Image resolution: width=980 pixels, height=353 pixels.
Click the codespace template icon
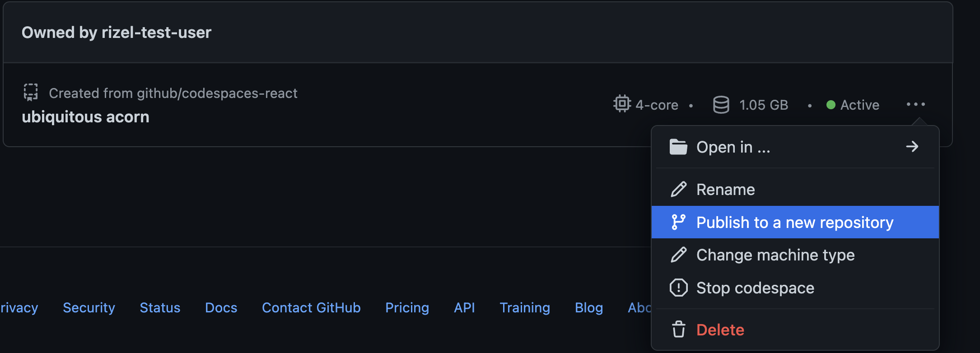click(31, 92)
